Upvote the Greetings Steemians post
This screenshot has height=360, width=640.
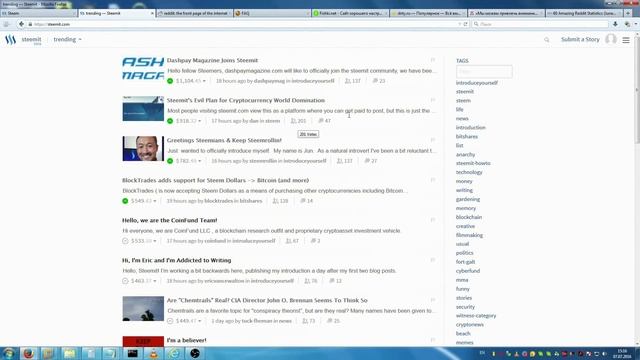(x=170, y=161)
